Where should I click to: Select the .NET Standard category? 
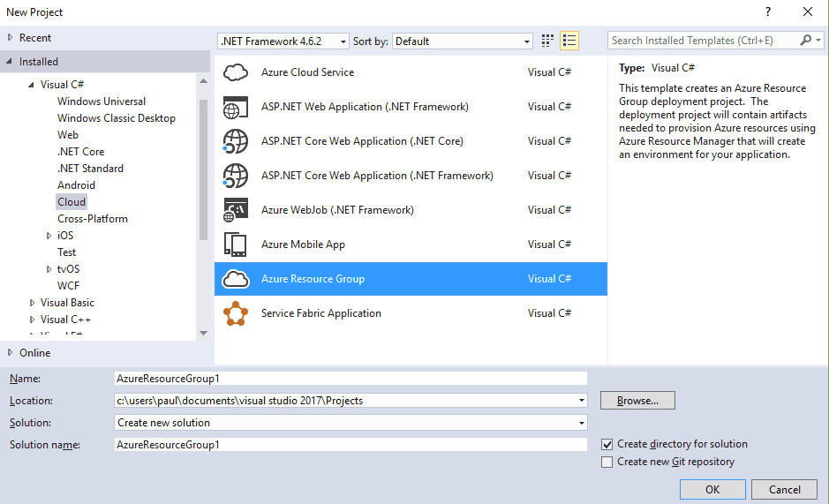(x=90, y=169)
